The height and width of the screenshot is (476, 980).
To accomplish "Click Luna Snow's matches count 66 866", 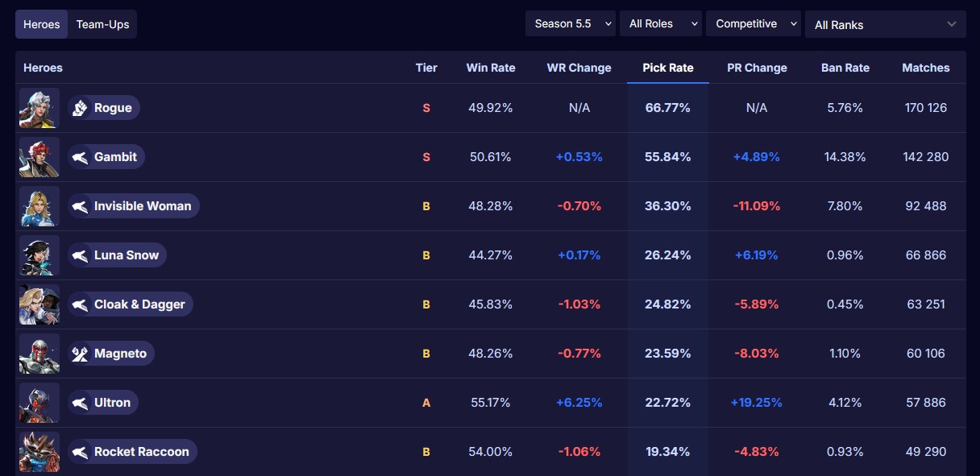I will (x=926, y=255).
